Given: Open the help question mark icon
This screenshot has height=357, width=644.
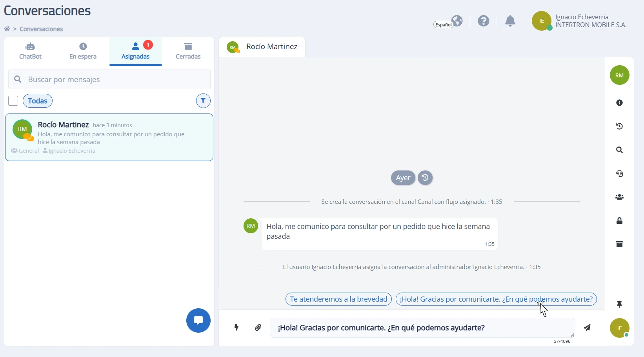Looking at the screenshot, I should pos(484,21).
